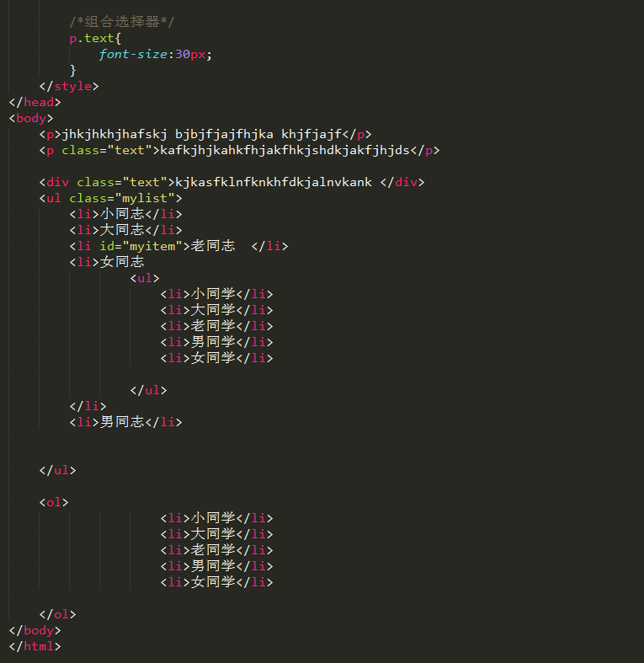The image size is (644, 663).
Task: Click 大同学 inside the ol list
Action: click(213, 534)
